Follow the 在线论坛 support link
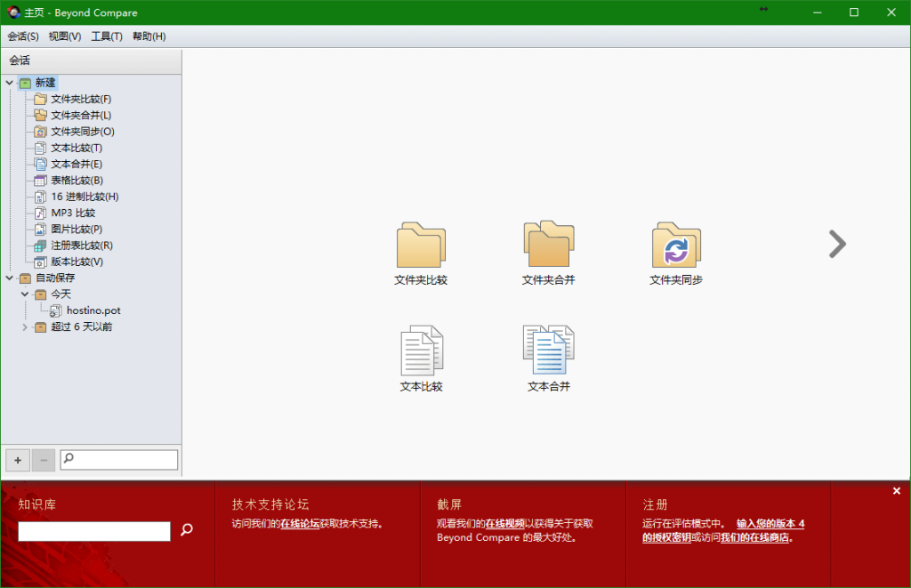 point(300,524)
